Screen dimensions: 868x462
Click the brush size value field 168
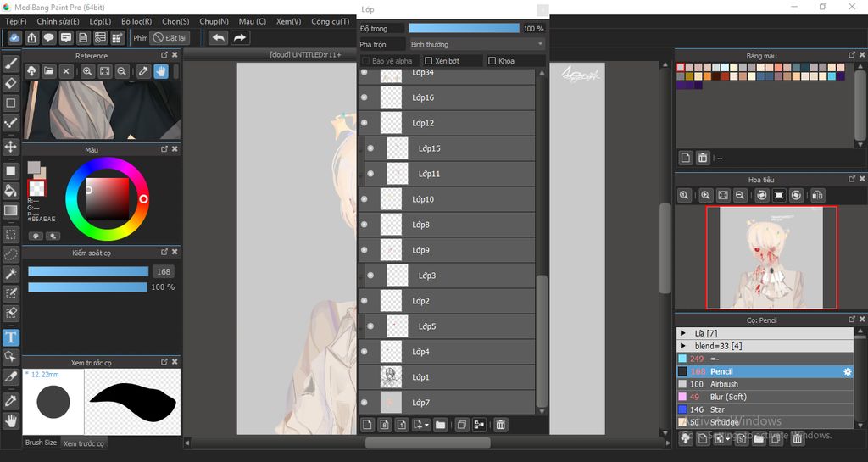point(164,271)
